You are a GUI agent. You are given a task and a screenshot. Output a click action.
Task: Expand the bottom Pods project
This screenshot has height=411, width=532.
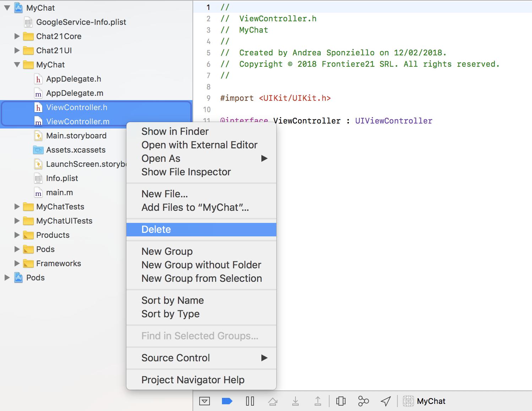pyautogui.click(x=7, y=278)
